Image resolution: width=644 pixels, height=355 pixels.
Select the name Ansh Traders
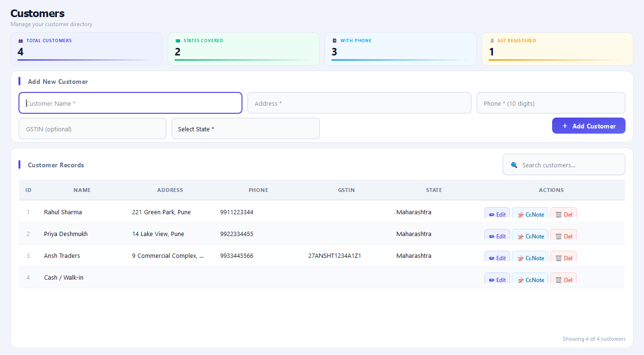(x=62, y=255)
